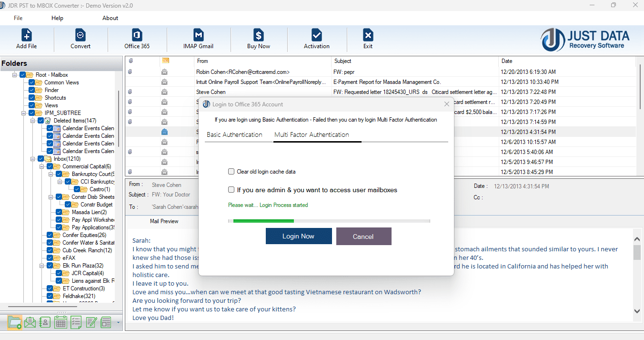
Task: Open the calendar view icon at bottom
Action: (60, 322)
